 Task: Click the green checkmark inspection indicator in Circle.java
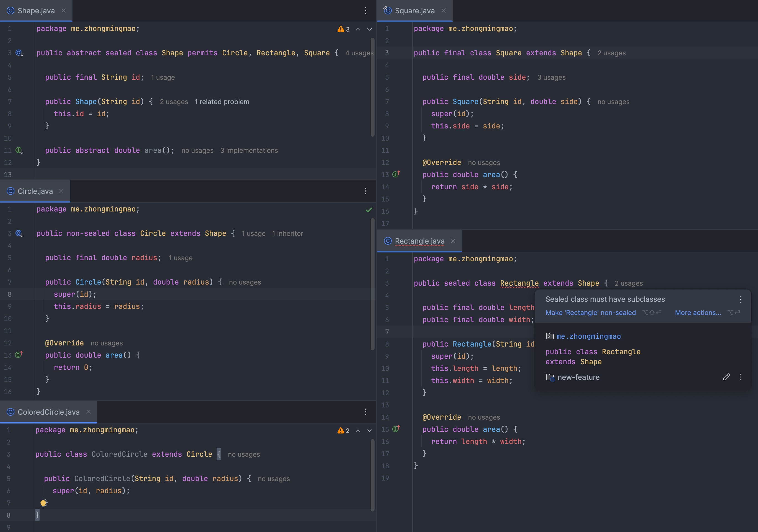tap(369, 210)
